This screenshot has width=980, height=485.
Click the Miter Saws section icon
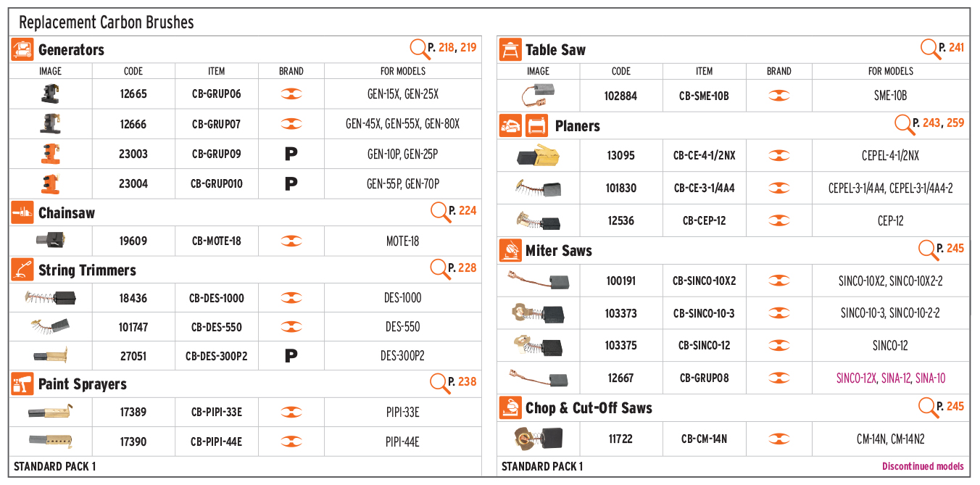point(510,251)
